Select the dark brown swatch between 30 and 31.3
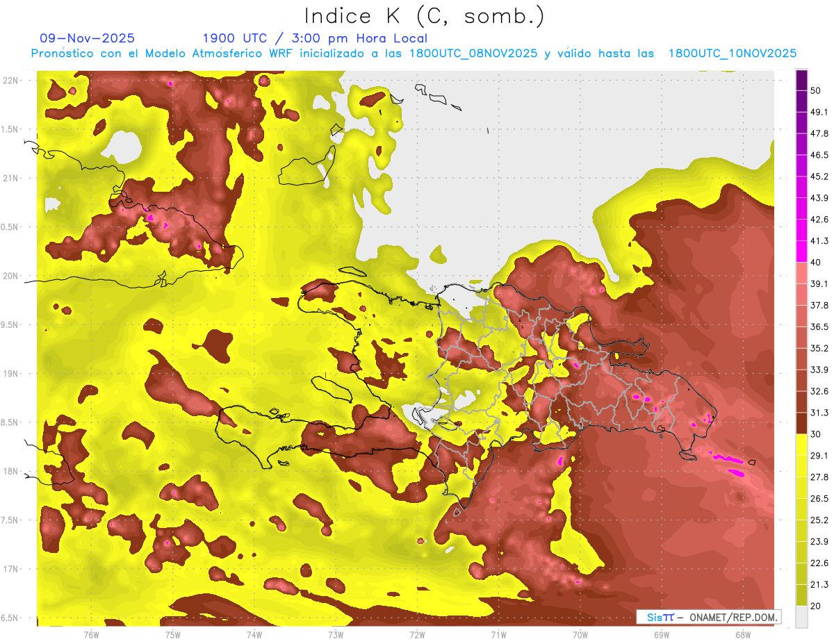The image size is (834, 644). tap(801, 423)
